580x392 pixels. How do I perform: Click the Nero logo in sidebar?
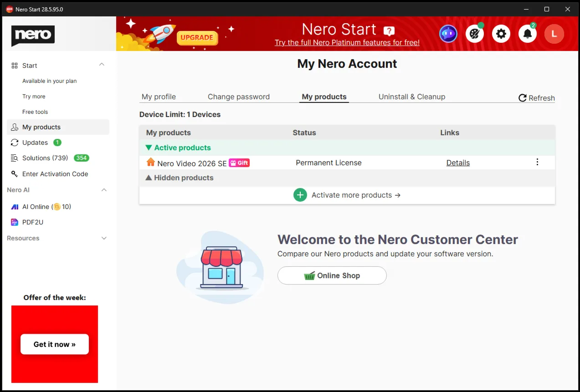pos(33,36)
